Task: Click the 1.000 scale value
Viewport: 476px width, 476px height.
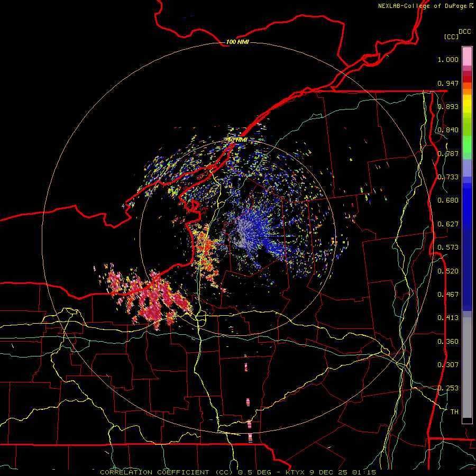Action: point(448,59)
